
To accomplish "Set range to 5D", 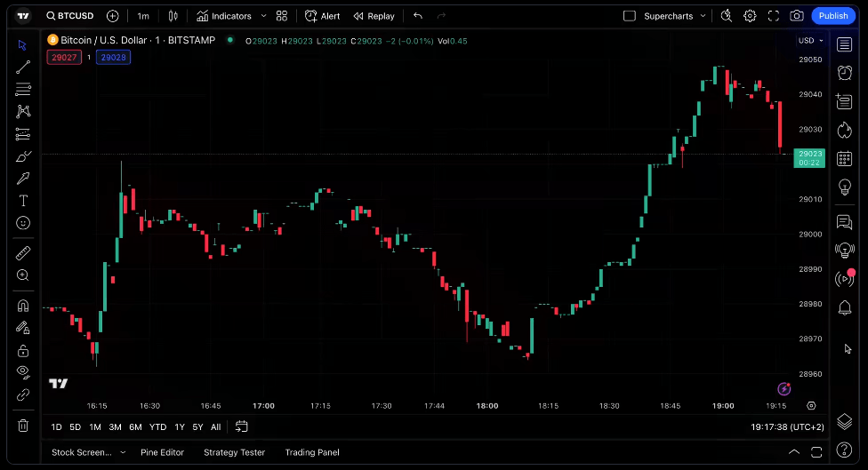I will tap(76, 426).
